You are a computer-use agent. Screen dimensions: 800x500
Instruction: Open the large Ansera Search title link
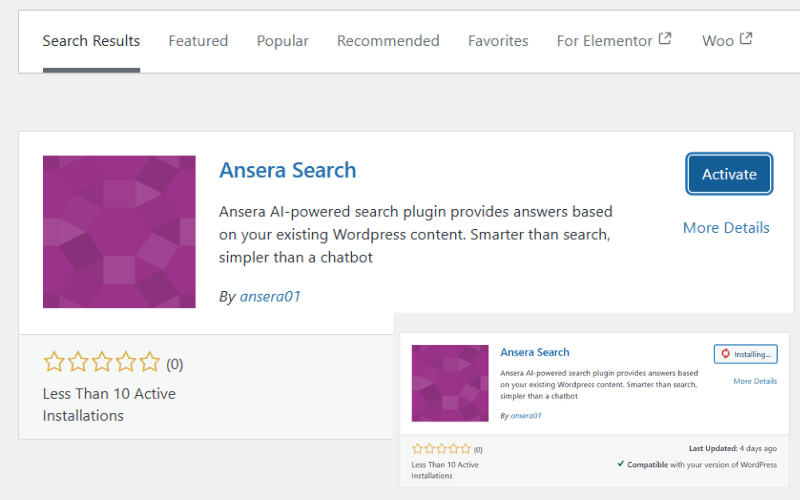coord(288,170)
